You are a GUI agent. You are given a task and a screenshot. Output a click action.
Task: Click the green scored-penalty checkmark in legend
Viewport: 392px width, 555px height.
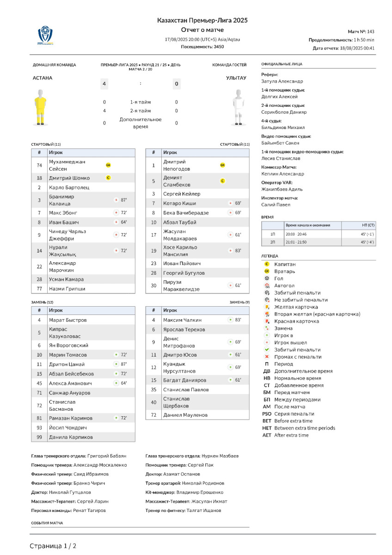coord(267,350)
